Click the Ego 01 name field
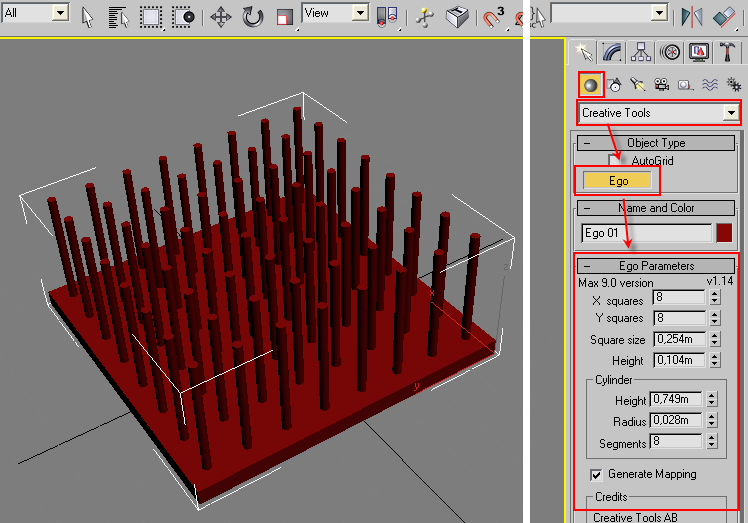 (x=646, y=233)
